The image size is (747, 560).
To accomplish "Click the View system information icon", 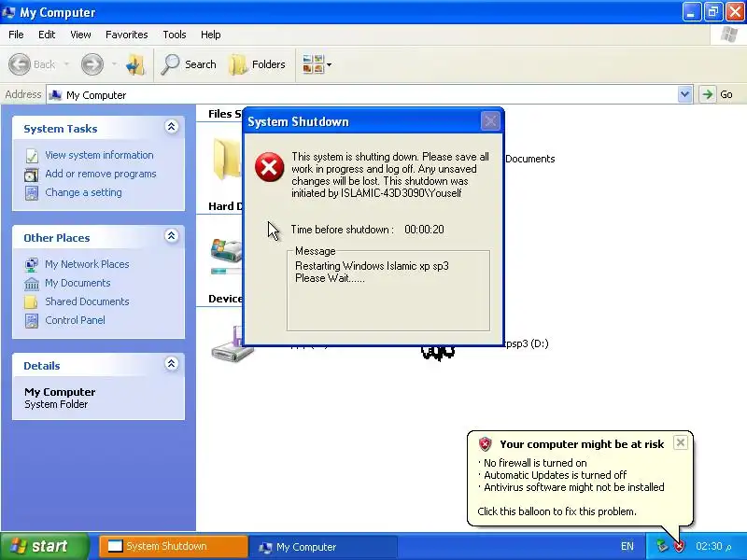I will tap(32, 156).
